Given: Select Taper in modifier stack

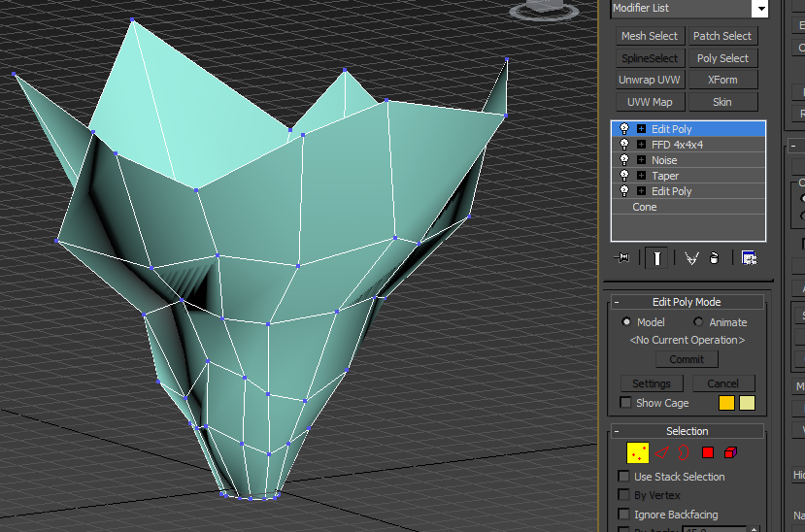Looking at the screenshot, I should pyautogui.click(x=688, y=176).
